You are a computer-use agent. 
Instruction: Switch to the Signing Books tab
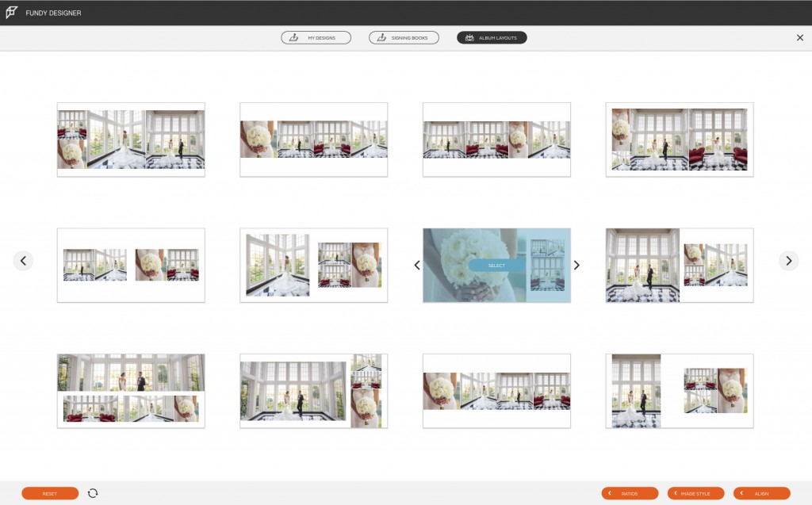coord(404,37)
